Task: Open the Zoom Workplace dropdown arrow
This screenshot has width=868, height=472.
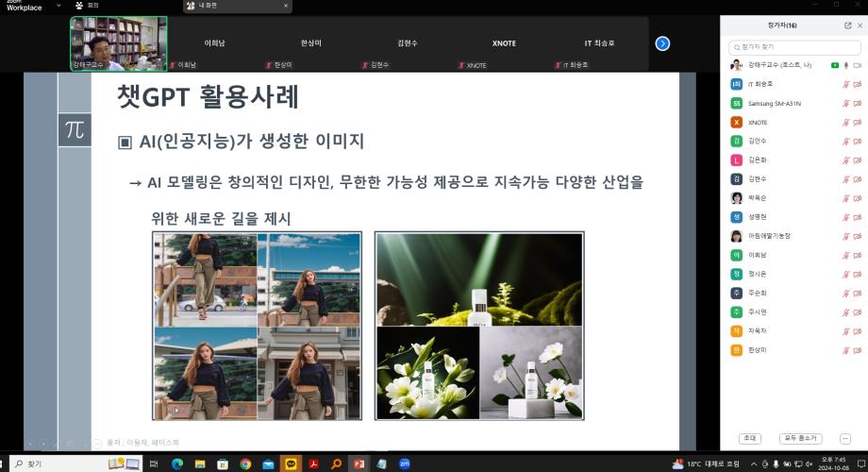Action: (58, 6)
